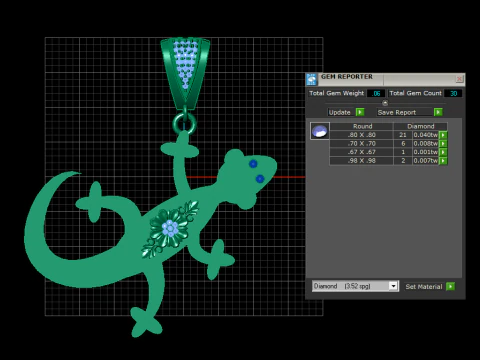The width and height of the screenshot is (480, 360).
Task: Click the upper blue gem eye of the gecko
Action: tap(253, 164)
